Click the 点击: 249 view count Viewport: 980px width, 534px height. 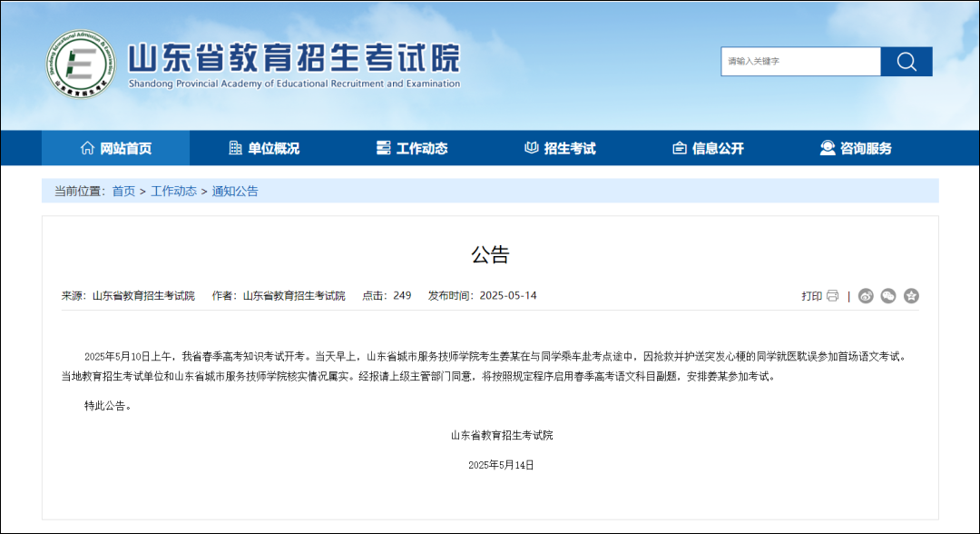[387, 296]
